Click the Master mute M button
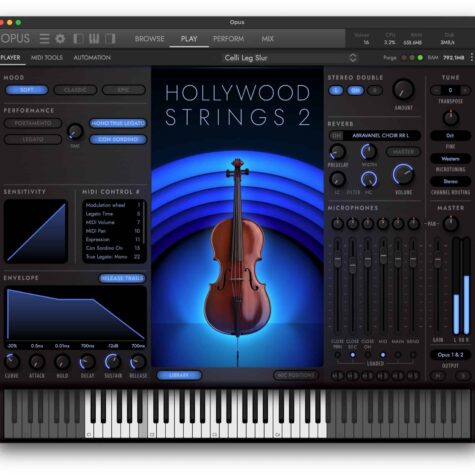 (438, 376)
